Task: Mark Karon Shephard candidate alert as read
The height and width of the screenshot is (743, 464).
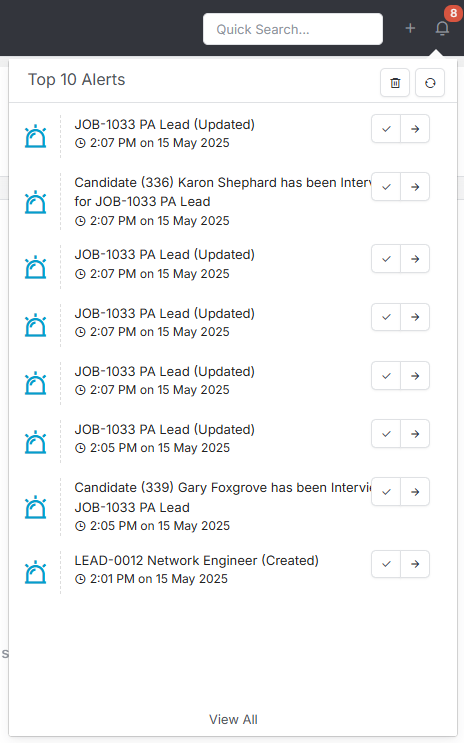Action: (x=386, y=187)
